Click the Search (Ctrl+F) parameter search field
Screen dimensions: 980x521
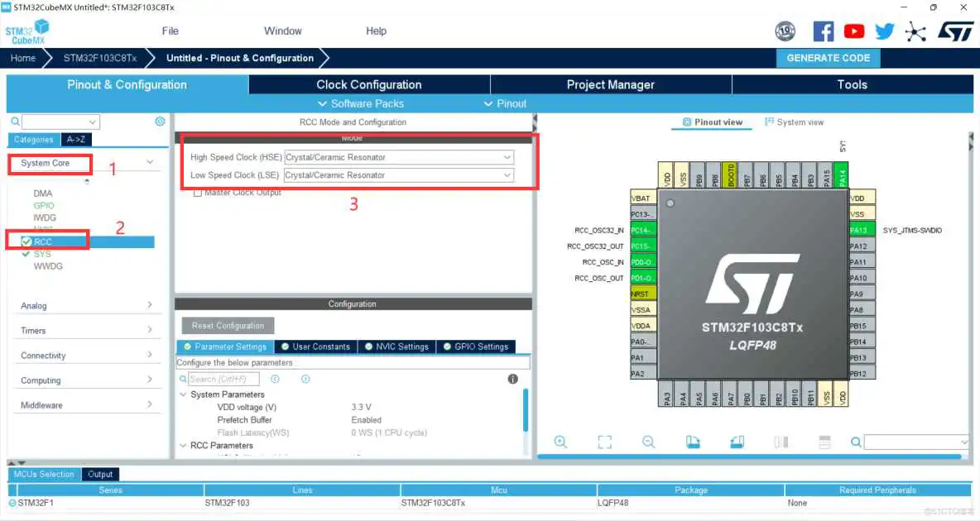click(x=223, y=378)
